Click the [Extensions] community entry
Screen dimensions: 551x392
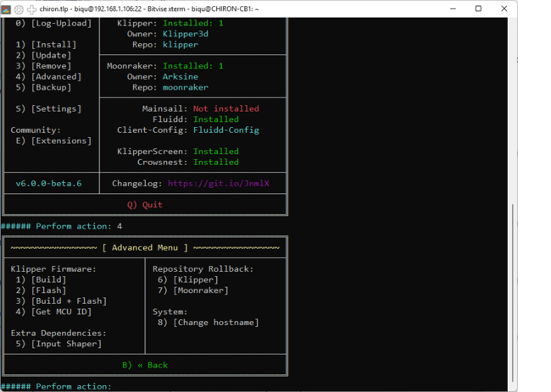[x=61, y=141]
